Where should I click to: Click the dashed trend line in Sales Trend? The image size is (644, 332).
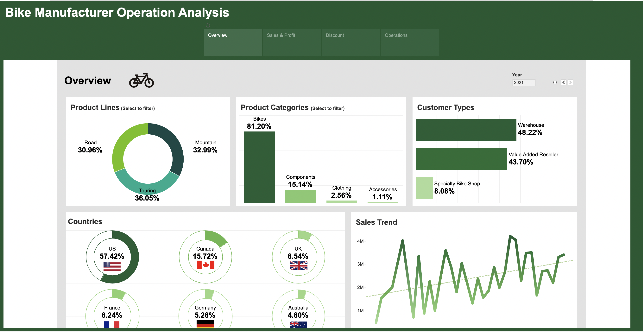(x=470, y=278)
